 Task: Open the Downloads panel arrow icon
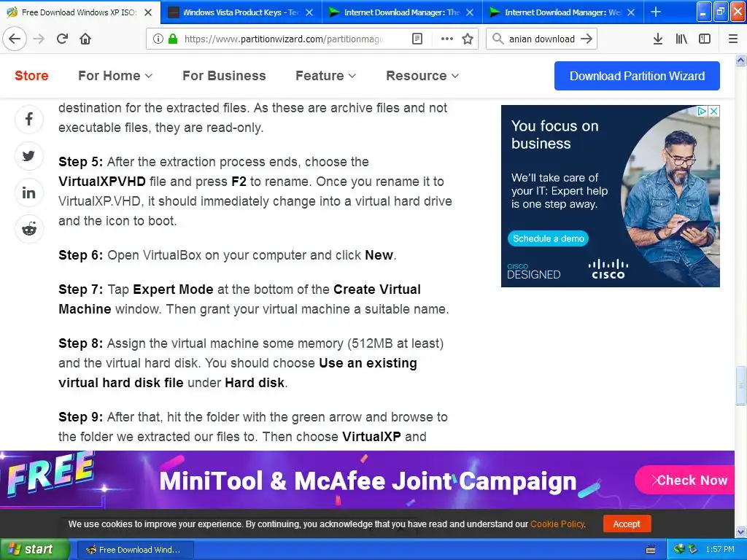point(658,39)
